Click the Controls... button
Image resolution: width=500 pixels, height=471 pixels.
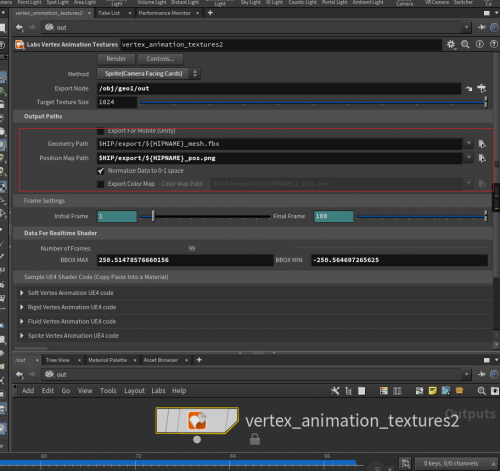(x=160, y=59)
